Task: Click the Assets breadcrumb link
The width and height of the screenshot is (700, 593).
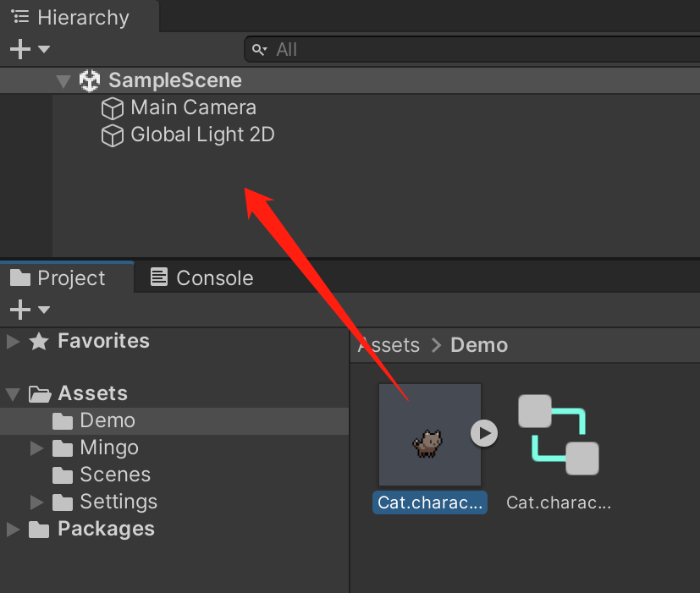Action: click(389, 345)
